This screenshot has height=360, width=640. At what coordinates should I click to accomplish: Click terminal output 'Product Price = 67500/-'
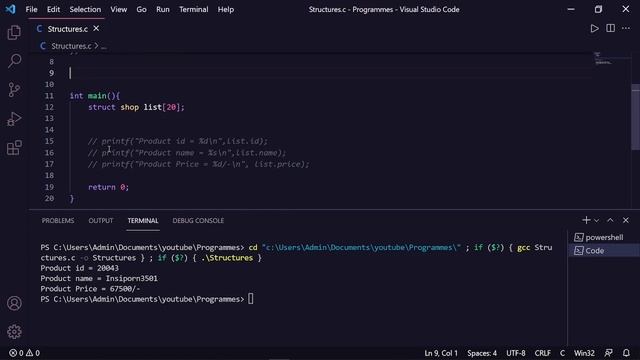tap(90, 289)
